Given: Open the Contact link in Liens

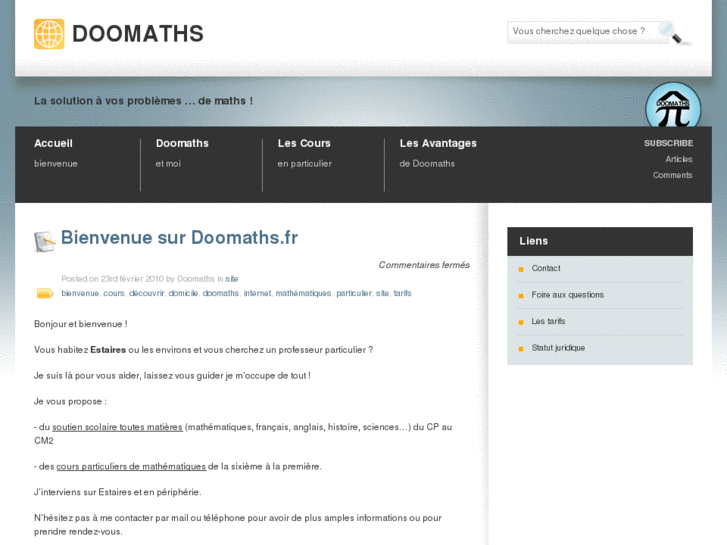Looking at the screenshot, I should point(546,268).
